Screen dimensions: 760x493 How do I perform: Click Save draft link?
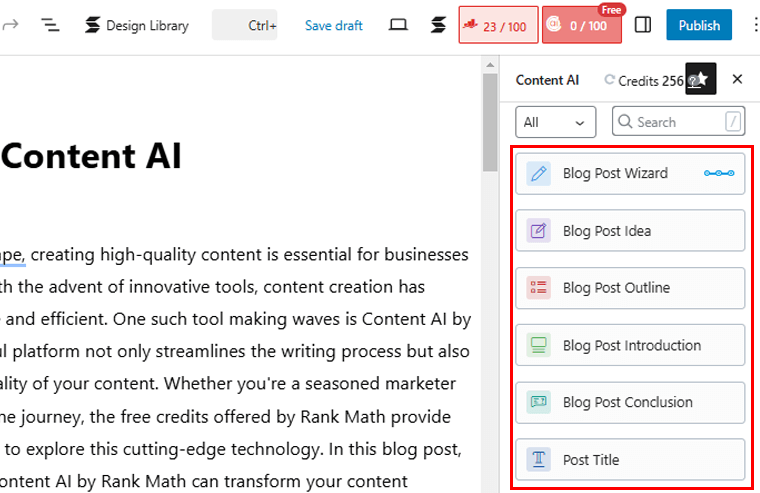(333, 25)
